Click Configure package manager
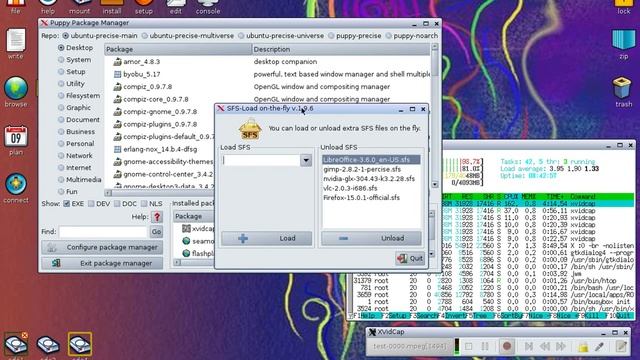This screenshot has height=360, width=640. coord(102,247)
